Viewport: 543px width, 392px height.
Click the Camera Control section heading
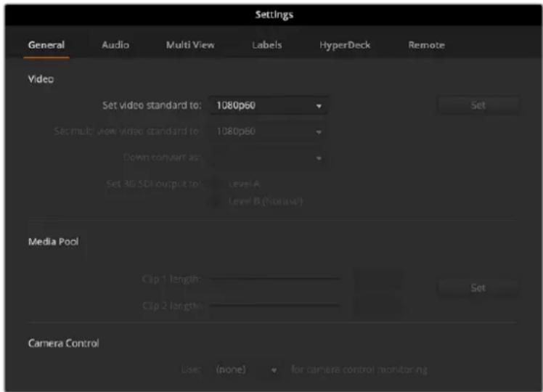coord(63,343)
